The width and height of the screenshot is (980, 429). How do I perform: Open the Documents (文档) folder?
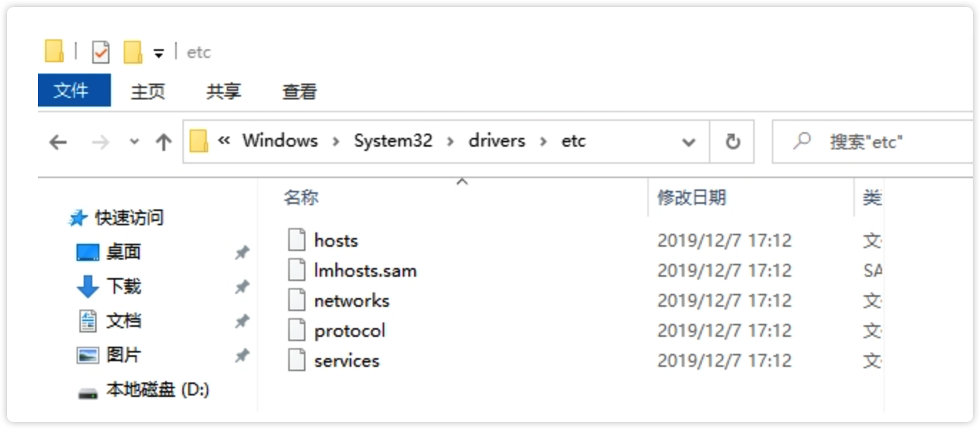[123, 320]
